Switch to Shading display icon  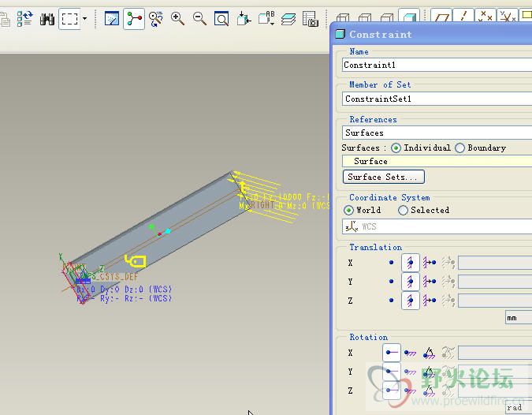(409, 16)
